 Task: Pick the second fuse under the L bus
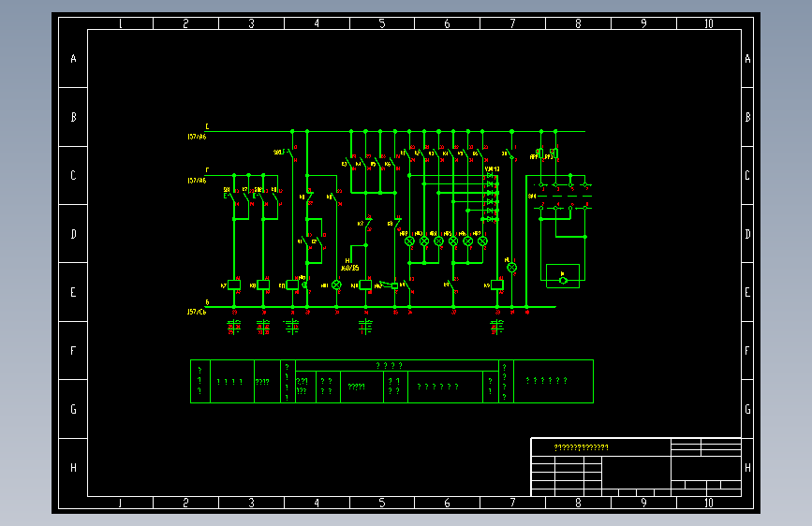(x=555, y=153)
